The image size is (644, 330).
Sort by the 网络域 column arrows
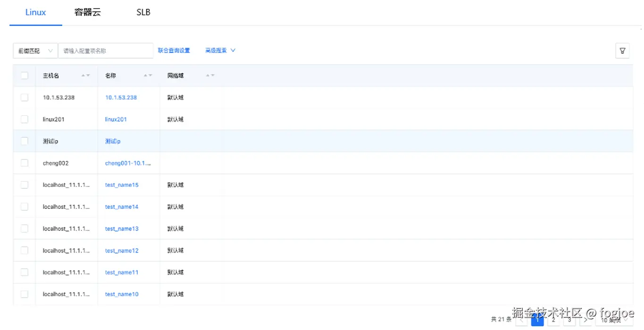click(x=210, y=76)
